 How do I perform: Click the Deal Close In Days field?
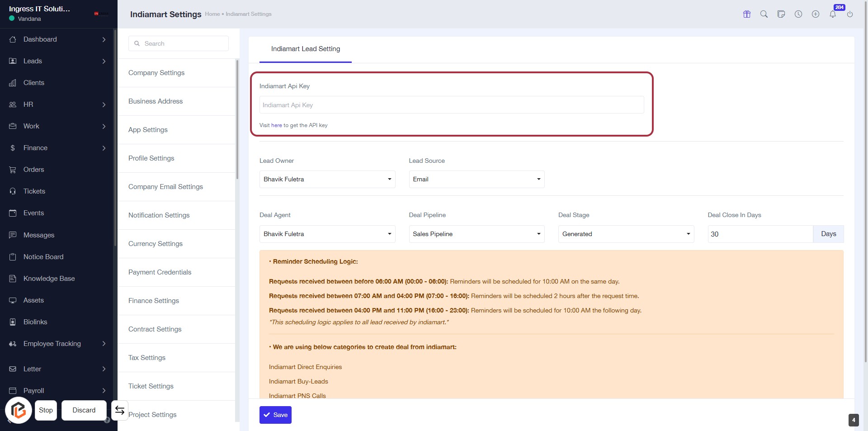[x=760, y=234]
